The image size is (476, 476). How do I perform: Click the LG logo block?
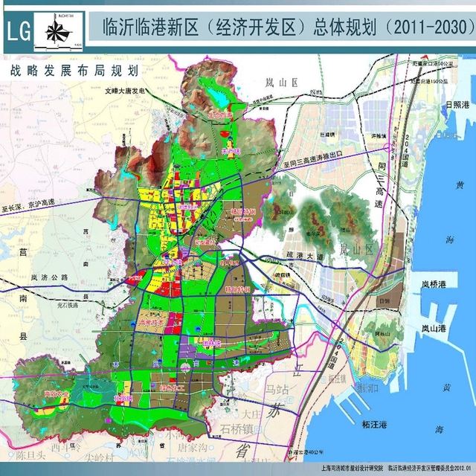[19, 31]
